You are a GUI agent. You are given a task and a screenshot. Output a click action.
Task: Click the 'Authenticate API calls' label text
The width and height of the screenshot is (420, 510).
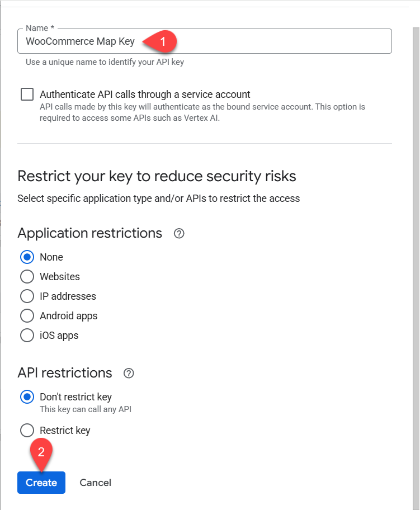tap(145, 95)
